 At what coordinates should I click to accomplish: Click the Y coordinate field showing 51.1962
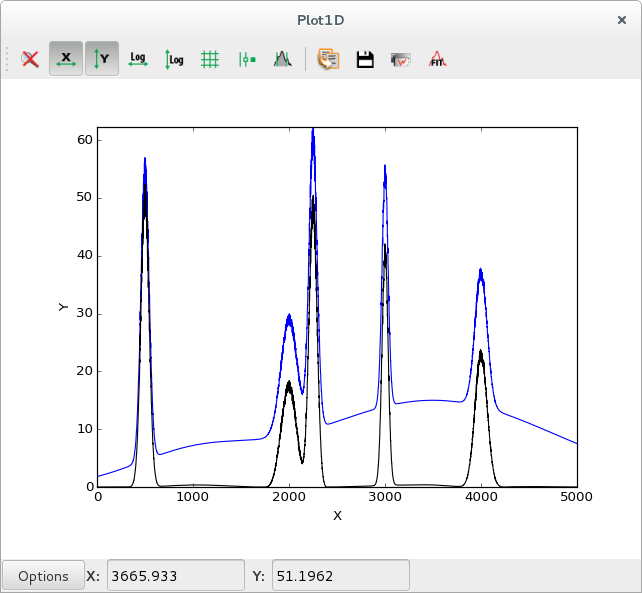pyautogui.click(x=340, y=576)
